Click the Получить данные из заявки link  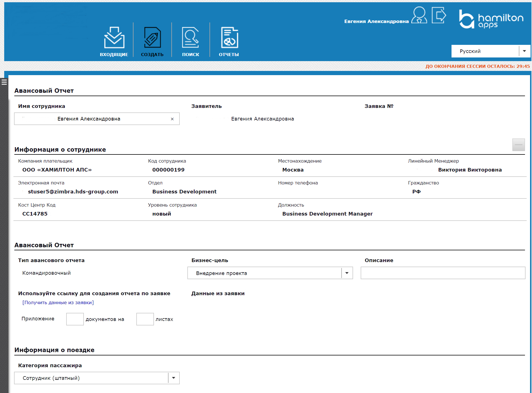point(58,303)
